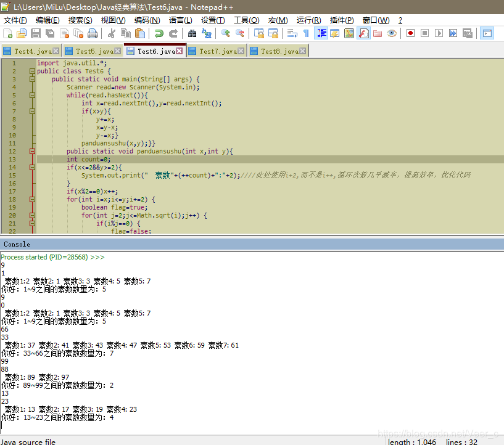The image size is (504, 445).
Task: Open the 搜索(S) menu
Action: (x=80, y=20)
